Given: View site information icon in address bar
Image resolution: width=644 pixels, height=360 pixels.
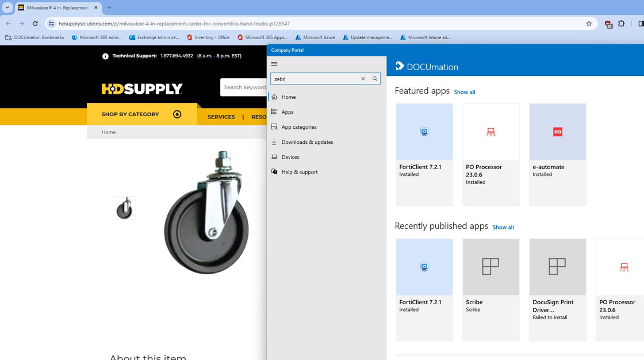Looking at the screenshot, I should [x=51, y=24].
